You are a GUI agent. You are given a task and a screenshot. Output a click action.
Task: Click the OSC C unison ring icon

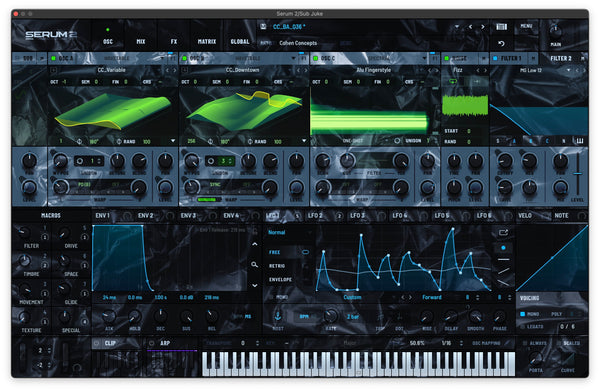click(x=397, y=141)
